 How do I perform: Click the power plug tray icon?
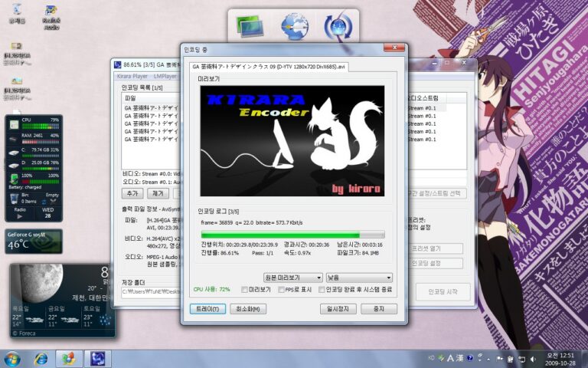pyautogui.click(x=511, y=359)
